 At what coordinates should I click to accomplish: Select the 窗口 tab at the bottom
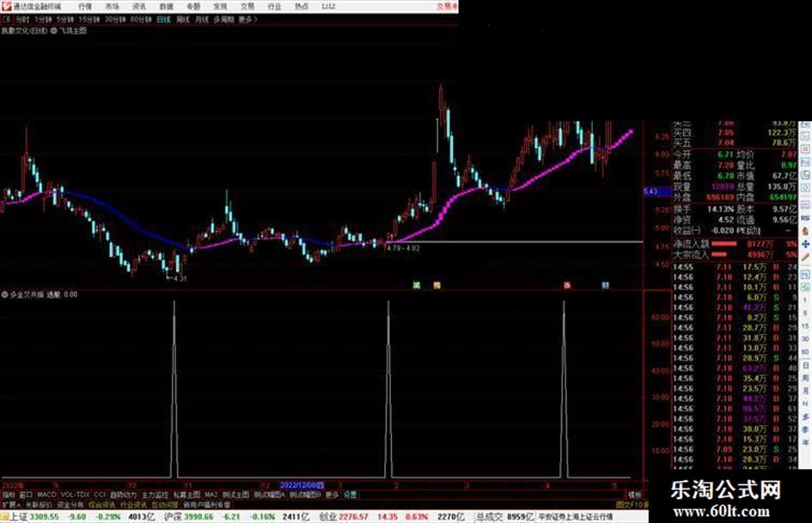click(26, 495)
